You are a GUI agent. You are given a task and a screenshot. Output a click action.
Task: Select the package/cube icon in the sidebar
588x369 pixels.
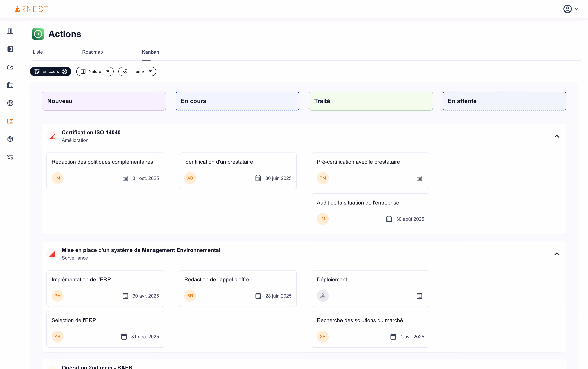[10, 139]
